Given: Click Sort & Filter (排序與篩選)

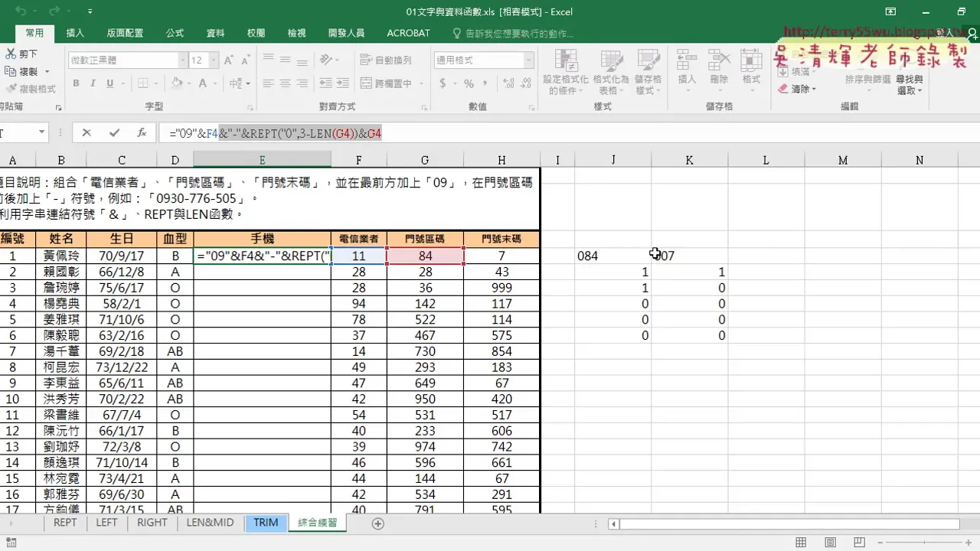Looking at the screenshot, I should 867,79.
